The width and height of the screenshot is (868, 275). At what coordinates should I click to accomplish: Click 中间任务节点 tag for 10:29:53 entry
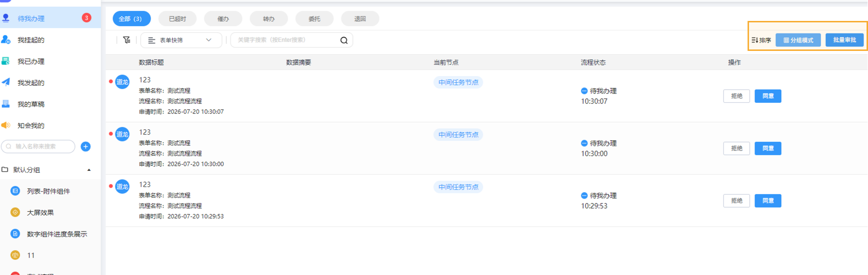(459, 187)
